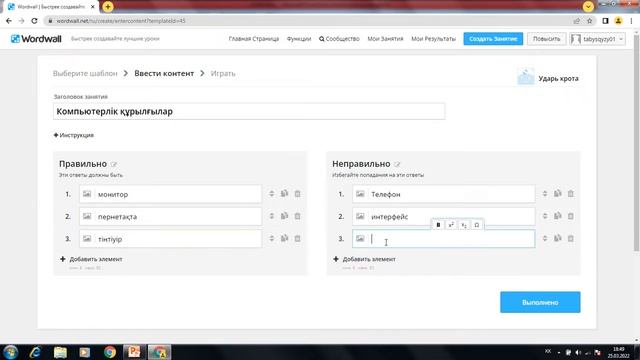Expand the 'Инструкция' section
Image resolution: width=640 pixels, height=360 pixels.
point(74,135)
